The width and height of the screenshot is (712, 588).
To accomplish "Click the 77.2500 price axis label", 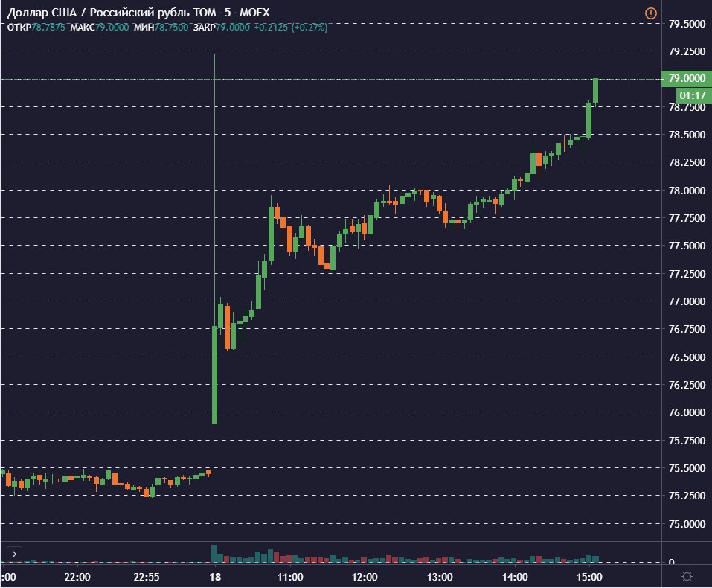I will coord(687,274).
